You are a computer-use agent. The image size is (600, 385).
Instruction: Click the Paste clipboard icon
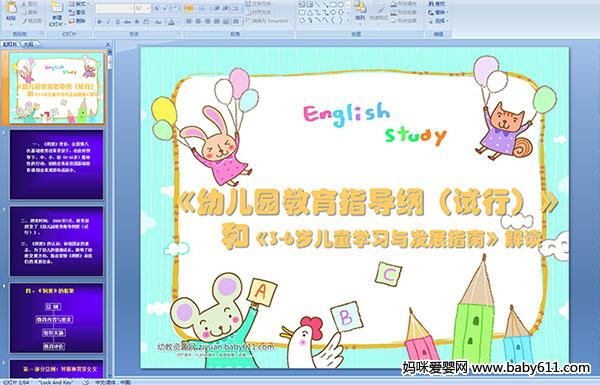11,9
